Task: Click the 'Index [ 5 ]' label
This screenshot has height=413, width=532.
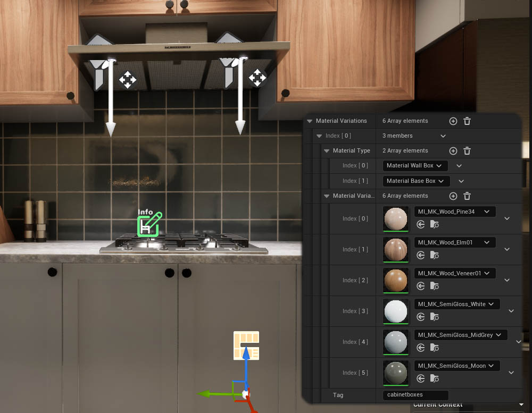Action: pyautogui.click(x=355, y=373)
